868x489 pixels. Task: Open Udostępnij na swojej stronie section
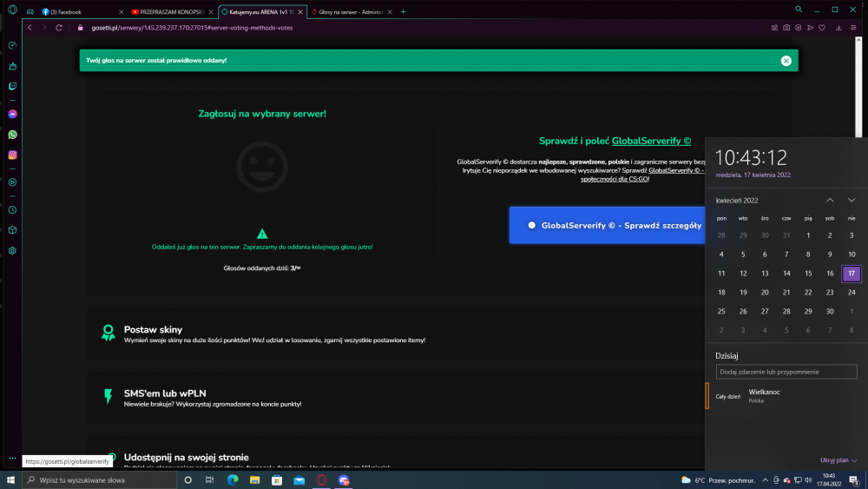(186, 458)
